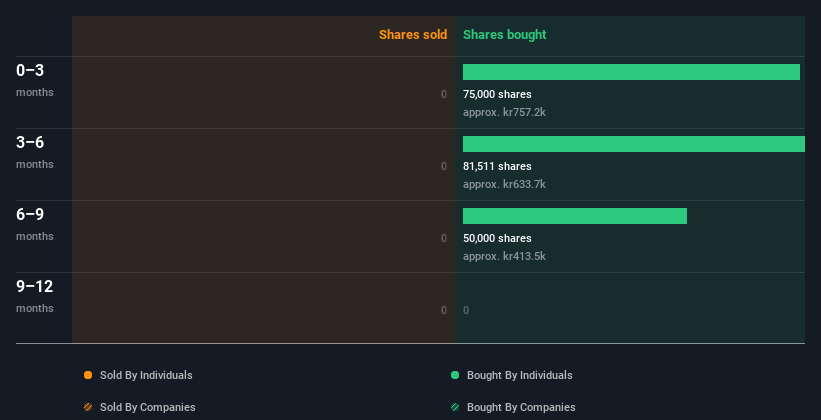Click the approx. kr633.7k value
The height and width of the screenshot is (420, 821).
pos(504,184)
